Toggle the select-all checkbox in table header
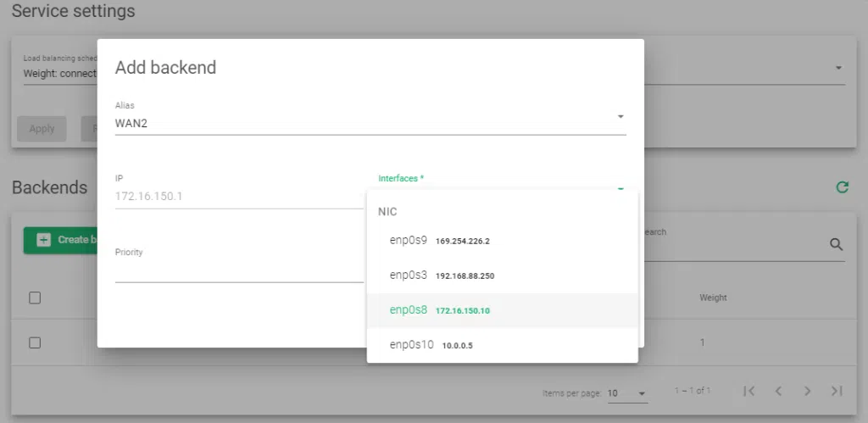This screenshot has height=423, width=868. pyautogui.click(x=35, y=298)
